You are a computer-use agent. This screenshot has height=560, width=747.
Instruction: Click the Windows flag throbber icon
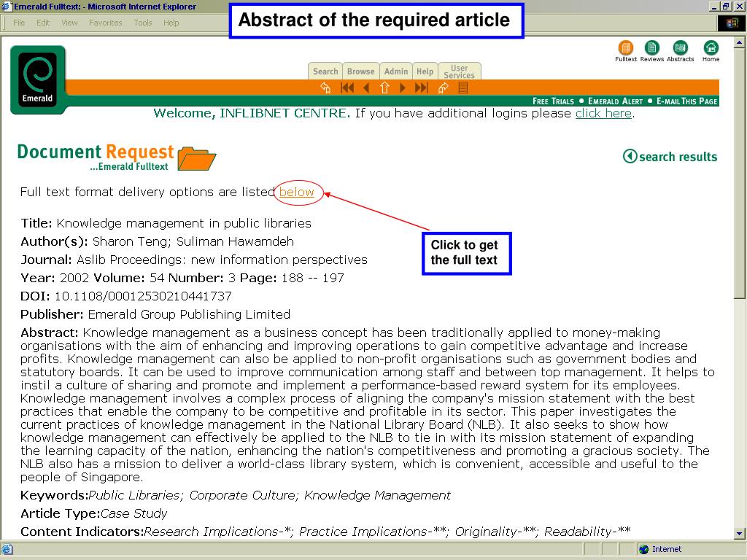point(731,23)
